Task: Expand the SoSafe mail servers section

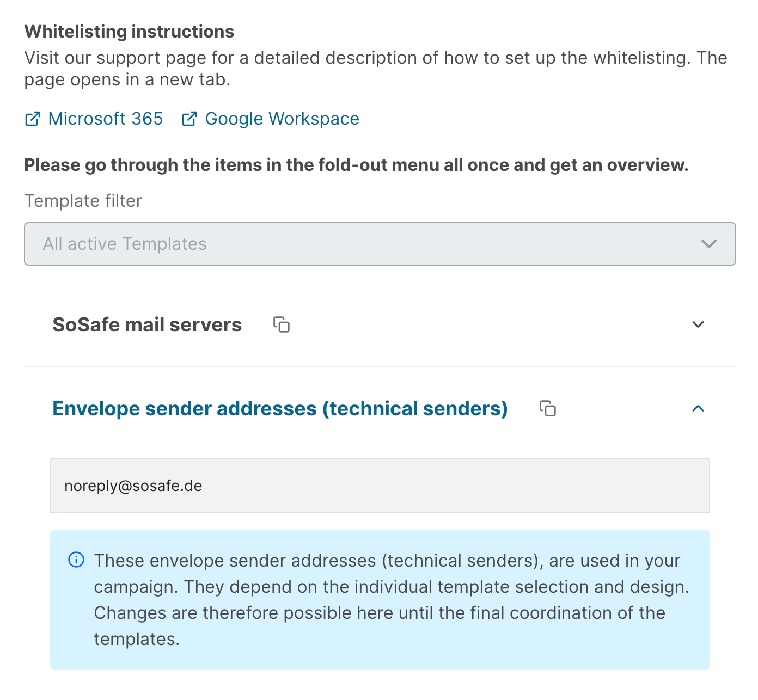Action: [x=698, y=324]
